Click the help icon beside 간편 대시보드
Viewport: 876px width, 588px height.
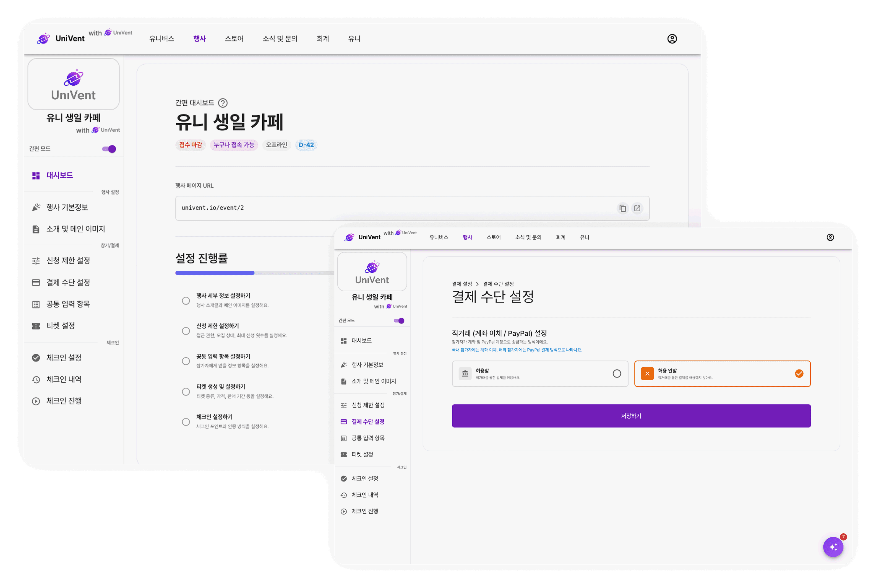223,103
